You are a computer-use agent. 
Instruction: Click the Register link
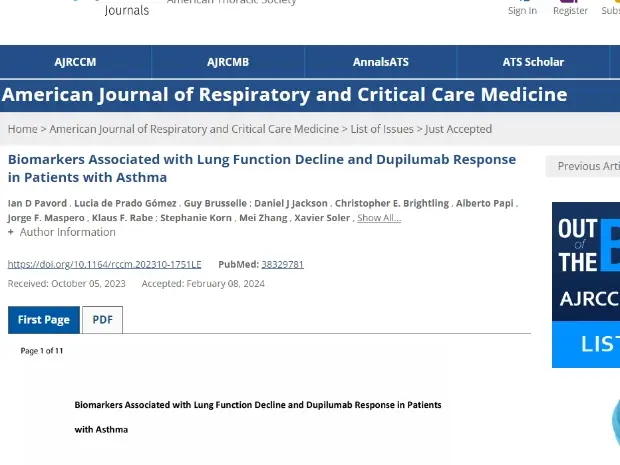(x=570, y=10)
